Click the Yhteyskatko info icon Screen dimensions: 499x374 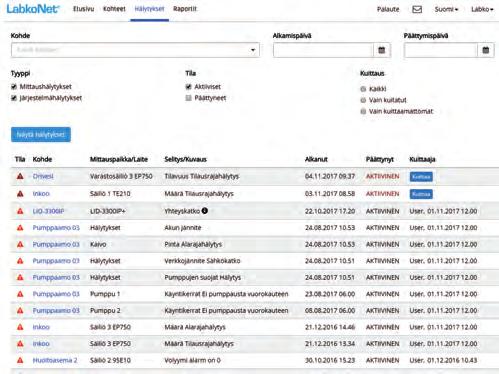click(x=205, y=211)
